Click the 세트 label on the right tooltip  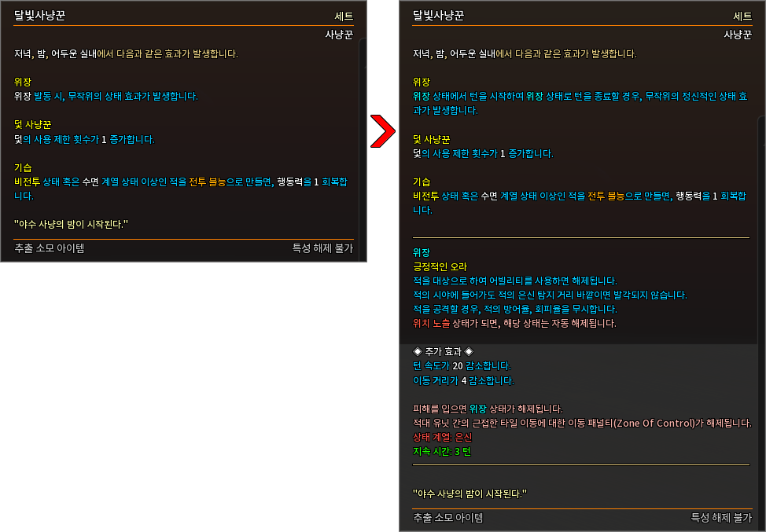742,17
